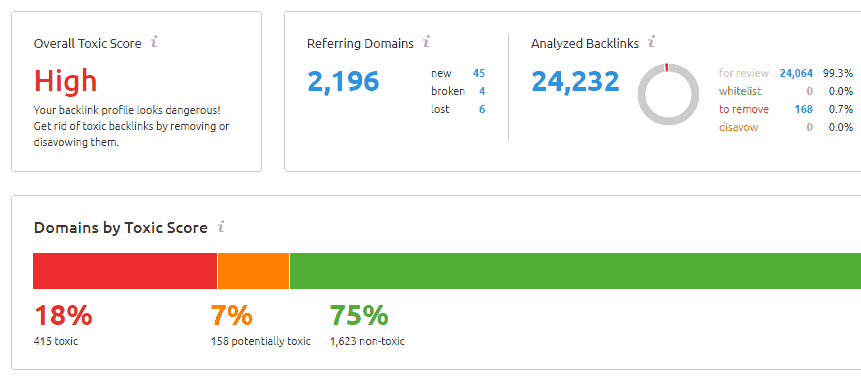Click the 18% toxic percentage

tap(63, 316)
